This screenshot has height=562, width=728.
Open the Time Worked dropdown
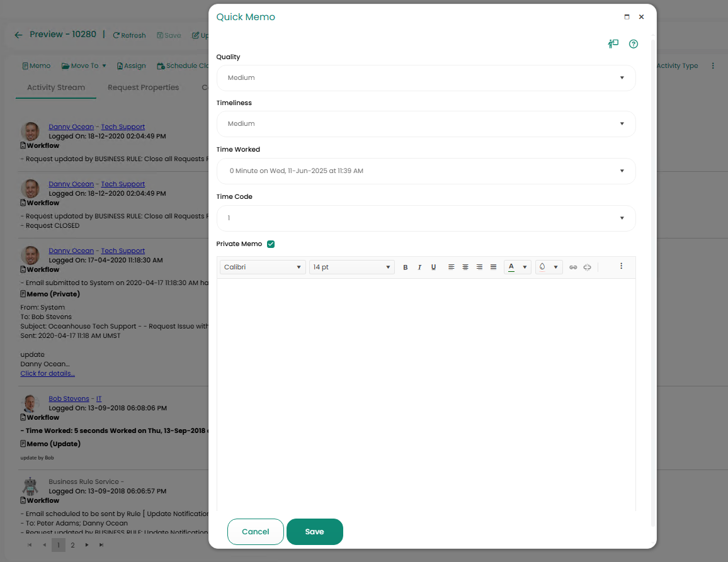click(x=426, y=171)
